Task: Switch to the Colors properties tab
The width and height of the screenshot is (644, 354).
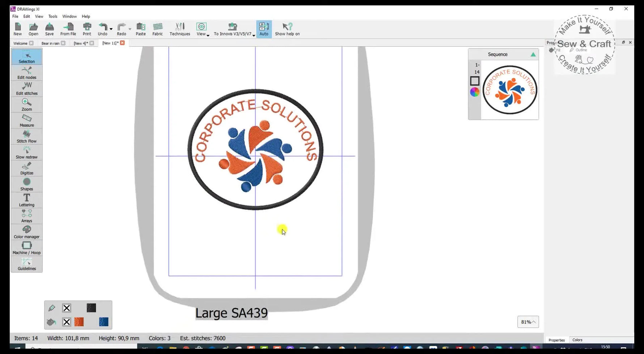Action: (x=578, y=340)
